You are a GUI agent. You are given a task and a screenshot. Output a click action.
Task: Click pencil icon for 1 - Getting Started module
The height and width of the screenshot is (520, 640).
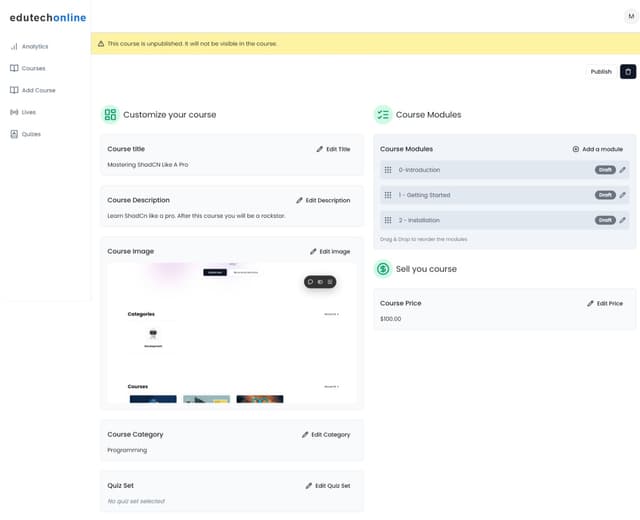(x=622, y=195)
